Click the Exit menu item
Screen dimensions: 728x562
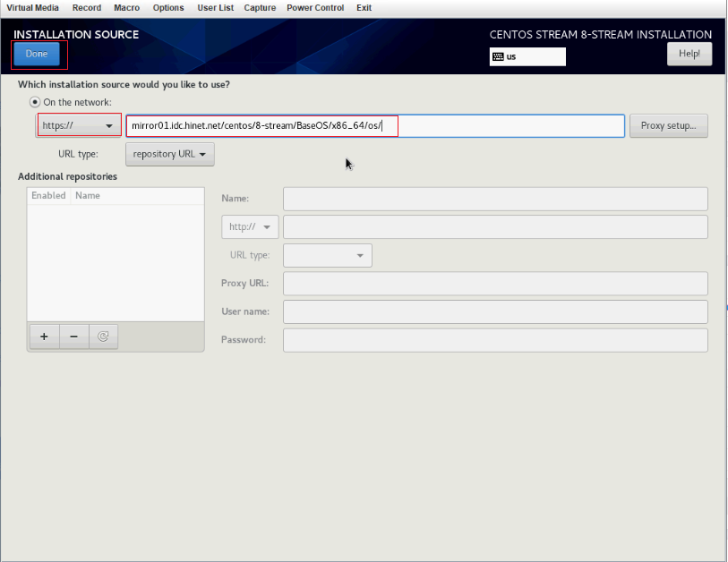(x=364, y=8)
